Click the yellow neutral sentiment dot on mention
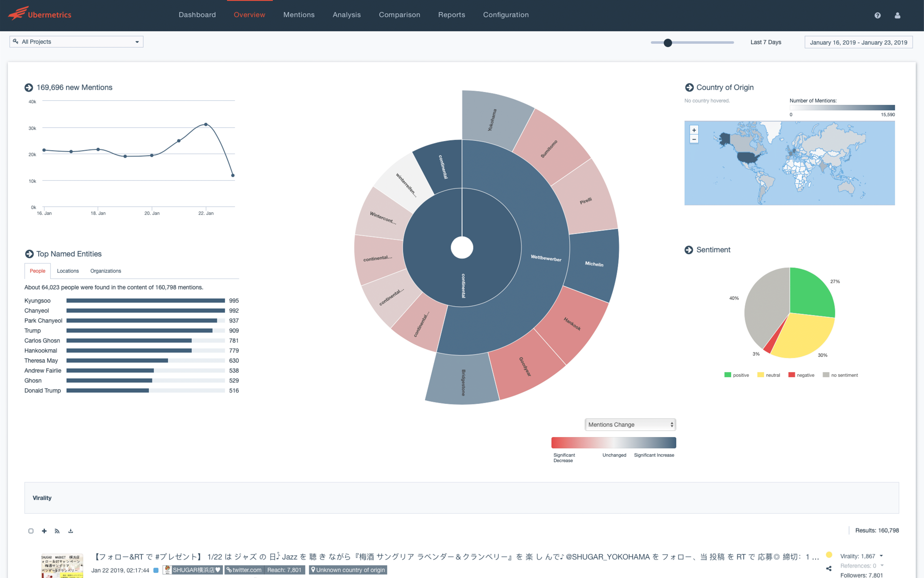The width and height of the screenshot is (924, 578). (829, 555)
